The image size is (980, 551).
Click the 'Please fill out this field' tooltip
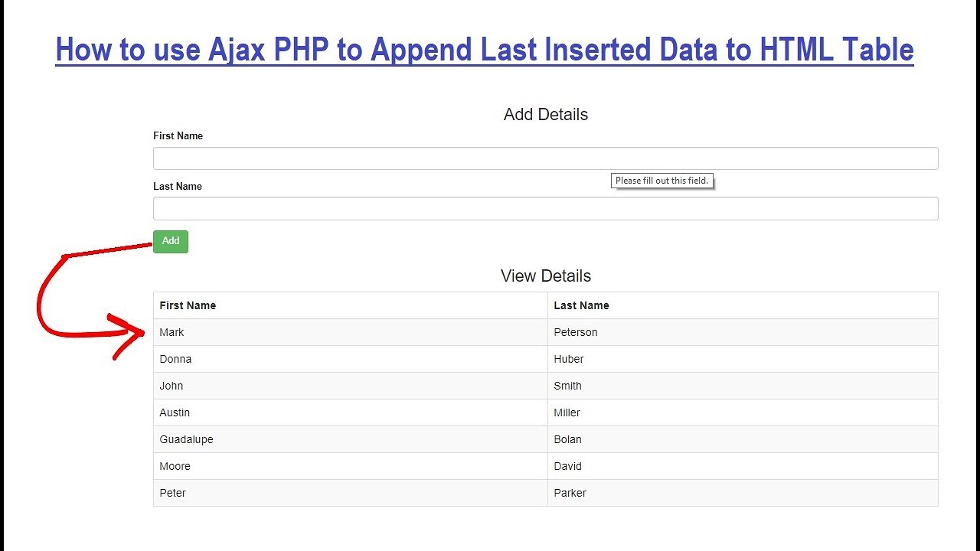pos(662,181)
